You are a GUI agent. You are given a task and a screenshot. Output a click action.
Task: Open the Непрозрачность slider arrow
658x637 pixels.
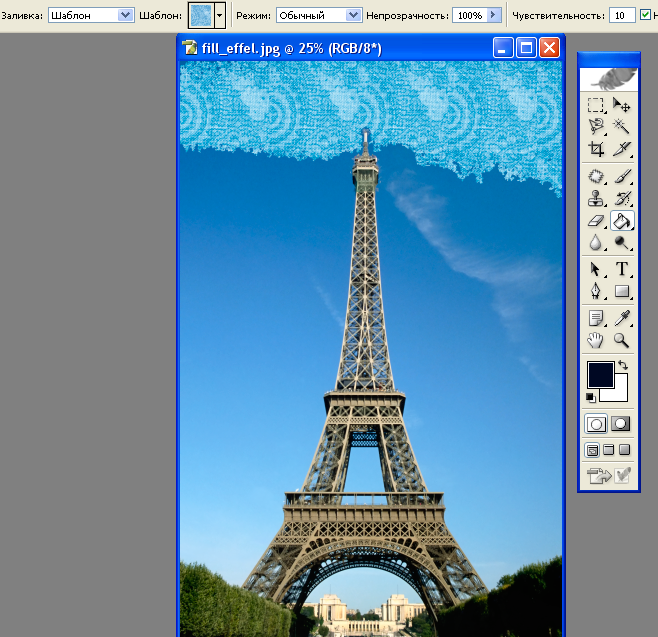coord(494,16)
